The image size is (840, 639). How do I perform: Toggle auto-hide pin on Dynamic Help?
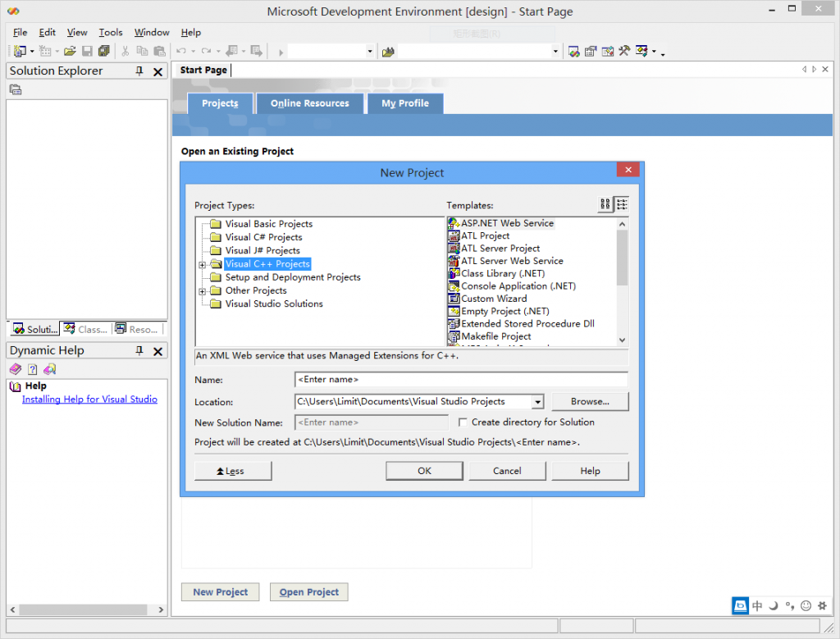(x=138, y=350)
